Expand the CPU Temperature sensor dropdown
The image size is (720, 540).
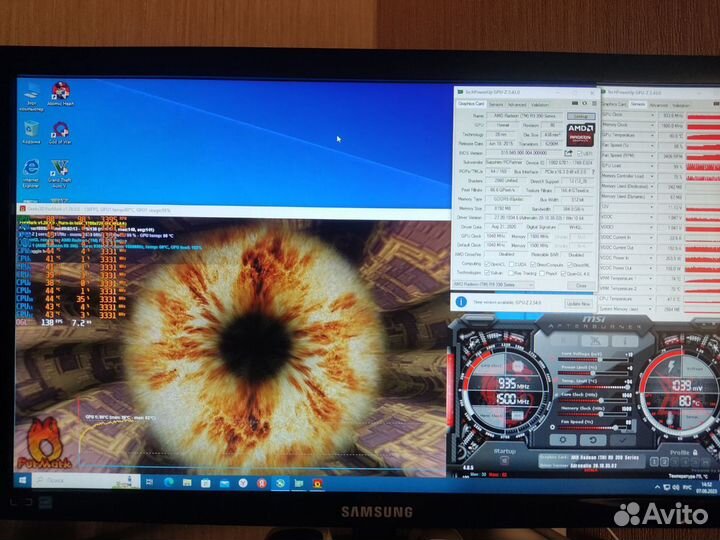(652, 299)
